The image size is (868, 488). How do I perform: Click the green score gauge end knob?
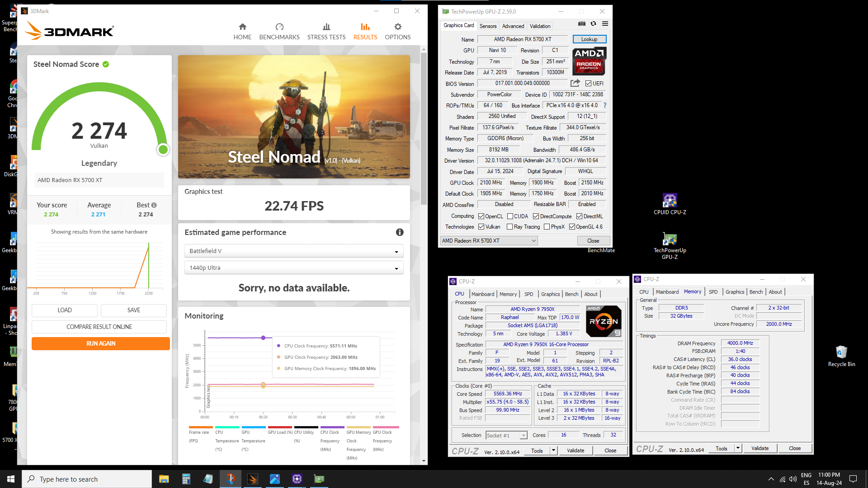(163, 150)
